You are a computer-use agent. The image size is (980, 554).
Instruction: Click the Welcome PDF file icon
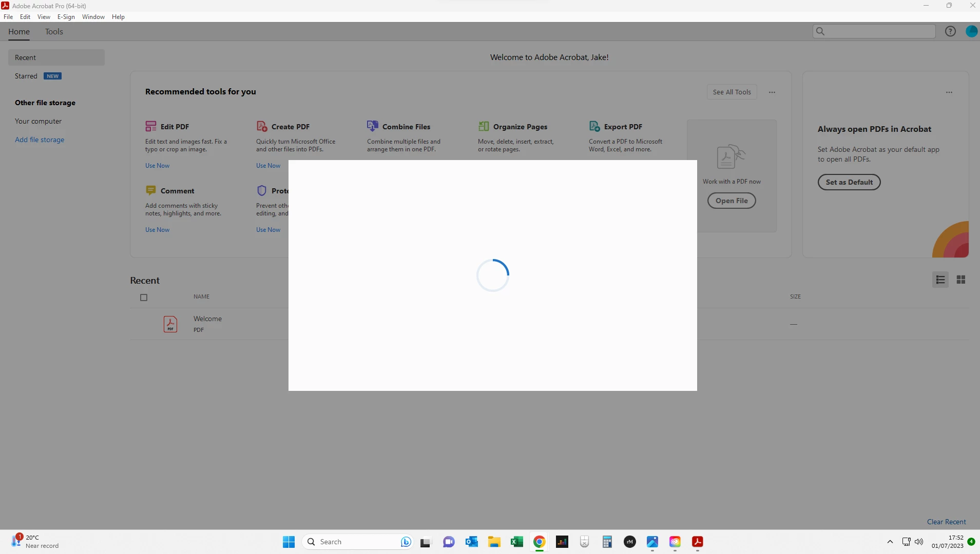point(170,324)
